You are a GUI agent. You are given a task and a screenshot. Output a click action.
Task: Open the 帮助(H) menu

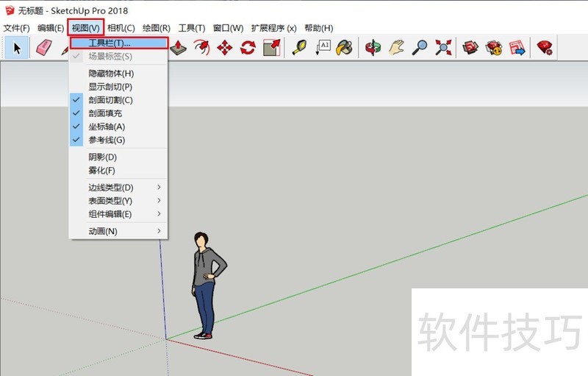tap(319, 28)
